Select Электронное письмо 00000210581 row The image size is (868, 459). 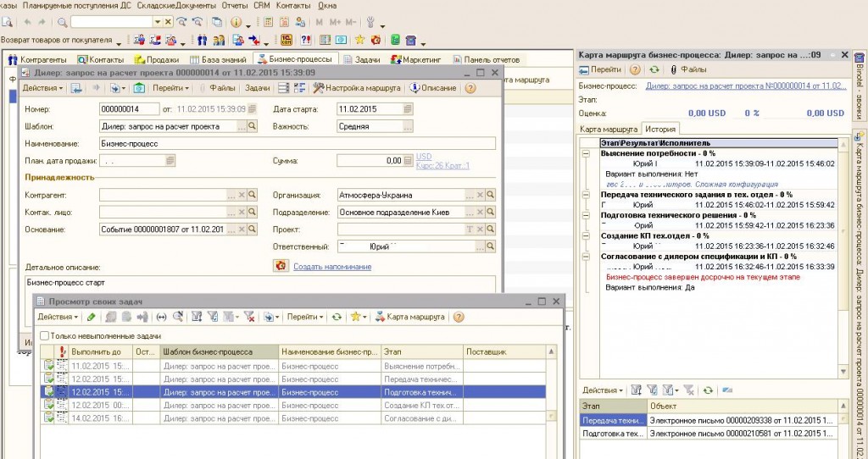point(709,434)
